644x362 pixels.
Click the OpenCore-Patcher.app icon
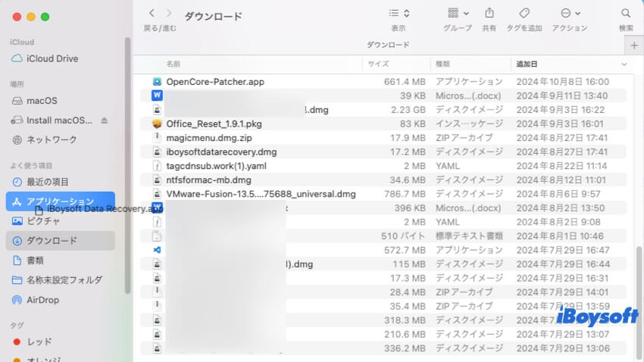(x=157, y=82)
